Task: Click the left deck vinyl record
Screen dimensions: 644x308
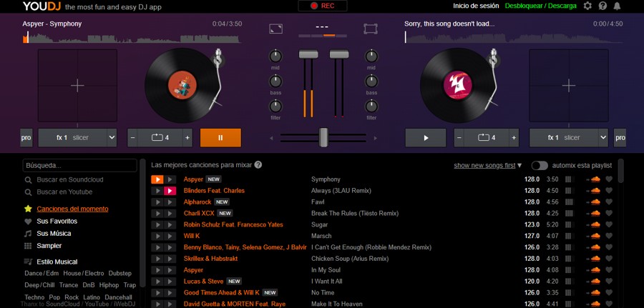Action: (182, 85)
